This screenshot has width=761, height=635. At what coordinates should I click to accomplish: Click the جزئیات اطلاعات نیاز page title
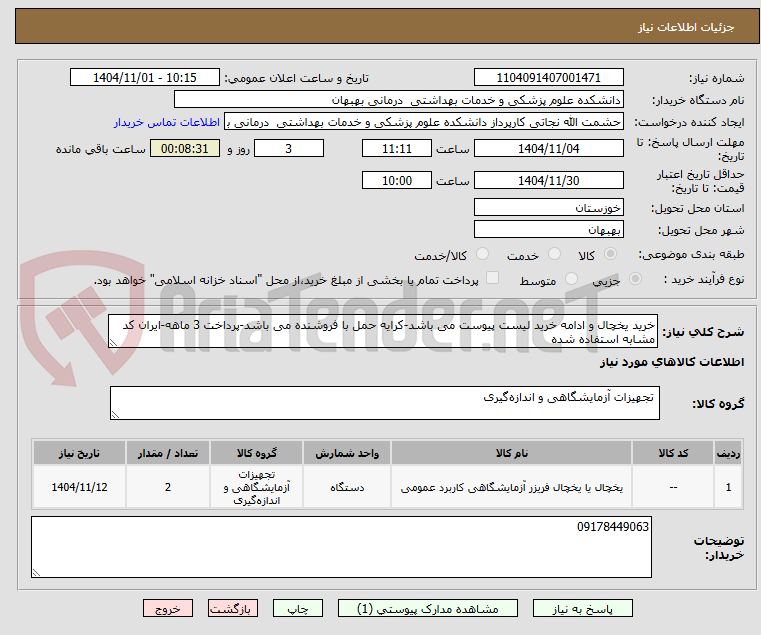[686, 27]
